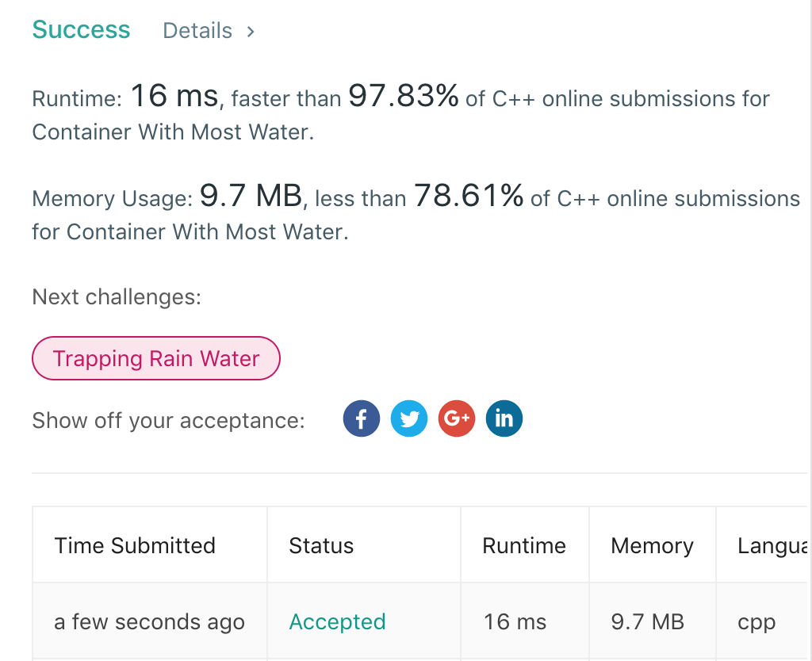Share acceptance on Facebook
The height and width of the screenshot is (661, 812).
[362, 418]
